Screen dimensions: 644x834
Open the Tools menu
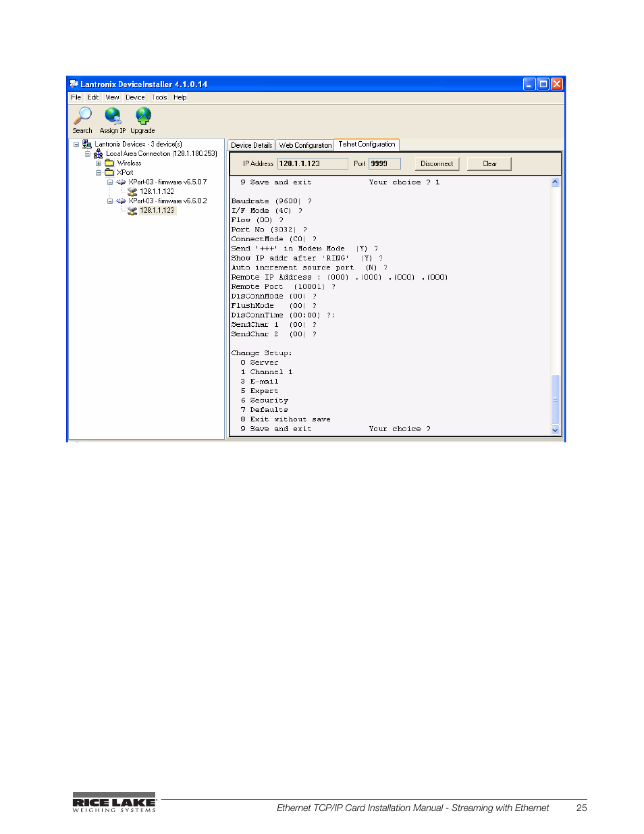[159, 97]
